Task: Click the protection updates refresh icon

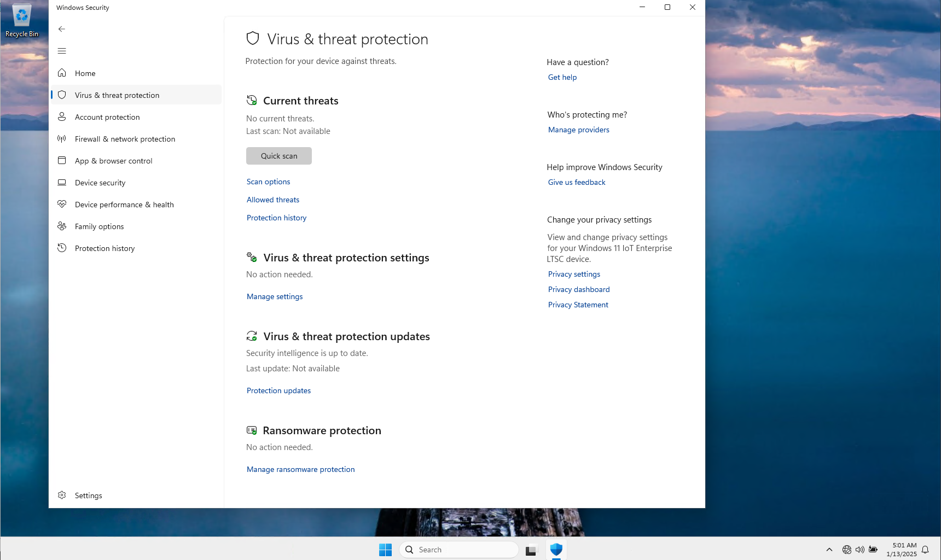Action: point(252,336)
